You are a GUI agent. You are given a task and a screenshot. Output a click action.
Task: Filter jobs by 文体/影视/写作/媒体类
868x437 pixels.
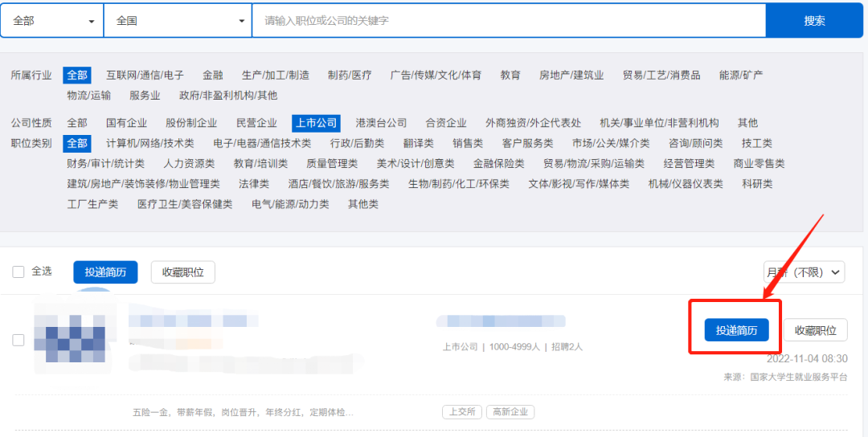pos(579,184)
